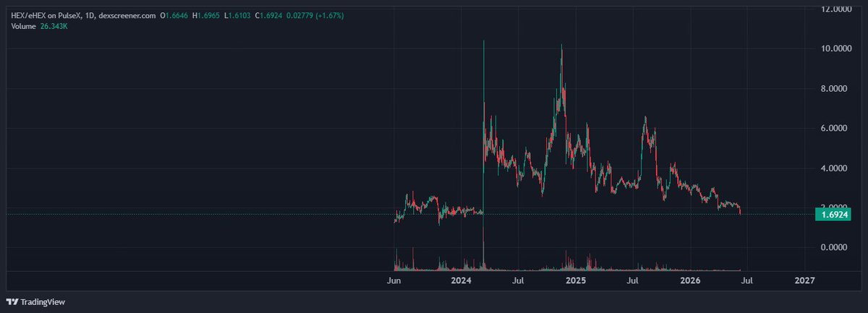This screenshot has height=313, width=868.
Task: Click the Volume 26.343K indicator legend
Action: point(41,27)
